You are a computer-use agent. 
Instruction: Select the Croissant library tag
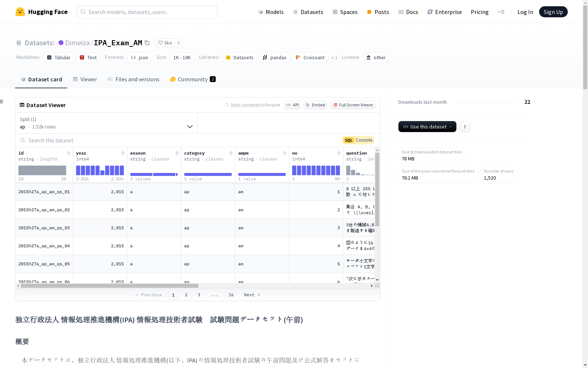tap(310, 57)
